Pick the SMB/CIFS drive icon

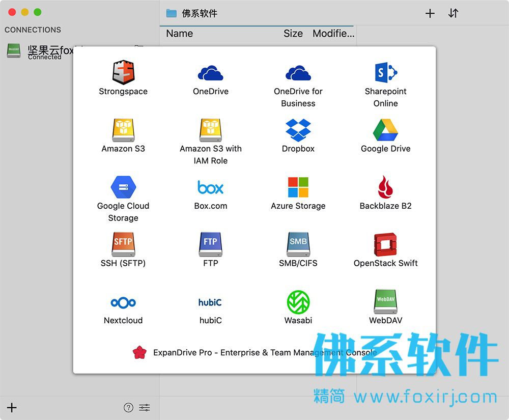[x=298, y=244]
